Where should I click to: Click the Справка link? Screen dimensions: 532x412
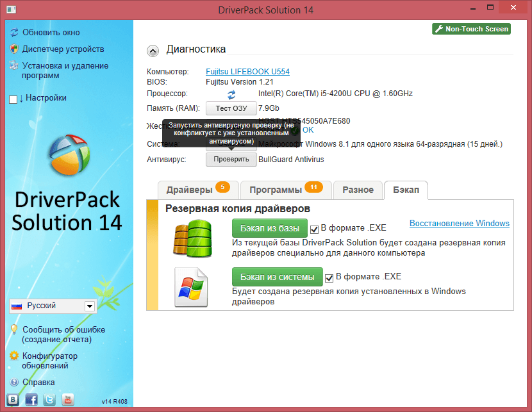point(38,383)
